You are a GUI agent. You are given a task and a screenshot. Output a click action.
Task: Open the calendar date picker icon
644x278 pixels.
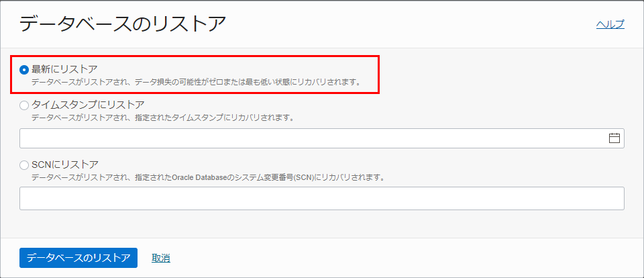point(614,138)
